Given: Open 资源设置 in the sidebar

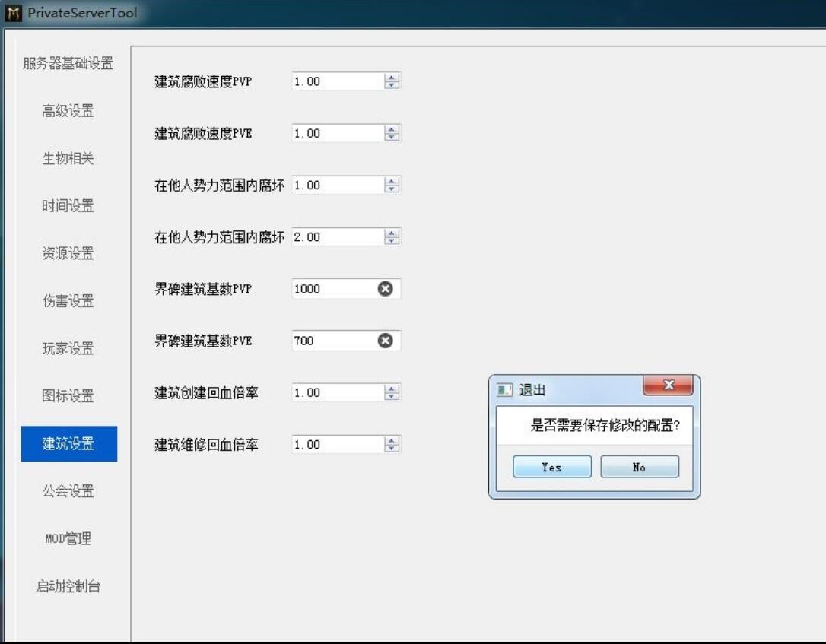Looking at the screenshot, I should coord(68,254).
